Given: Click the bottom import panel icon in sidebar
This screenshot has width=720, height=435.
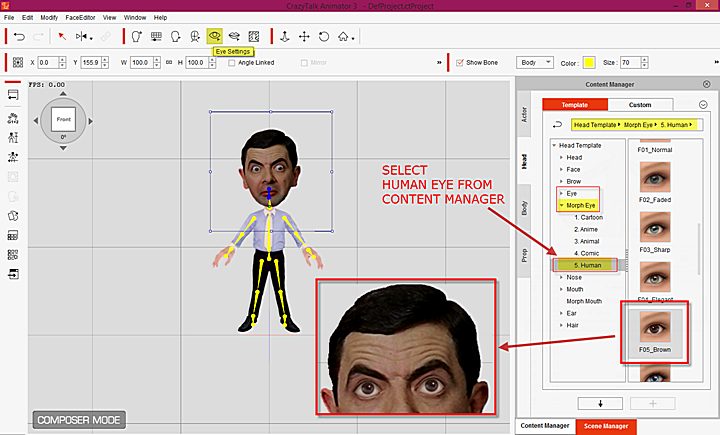Looking at the screenshot, I should tap(13, 274).
